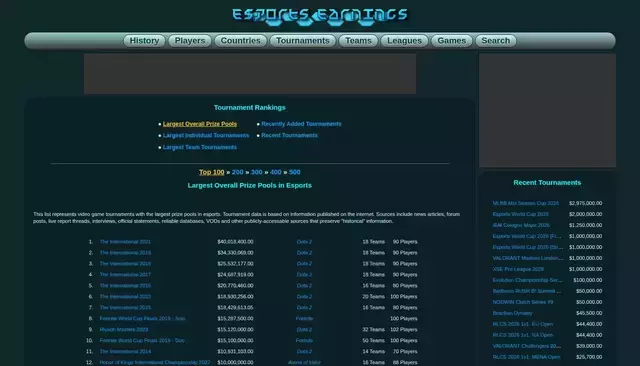Click the banner ad above Tournament Rankings
The height and width of the screenshot is (366, 640).
250,74
